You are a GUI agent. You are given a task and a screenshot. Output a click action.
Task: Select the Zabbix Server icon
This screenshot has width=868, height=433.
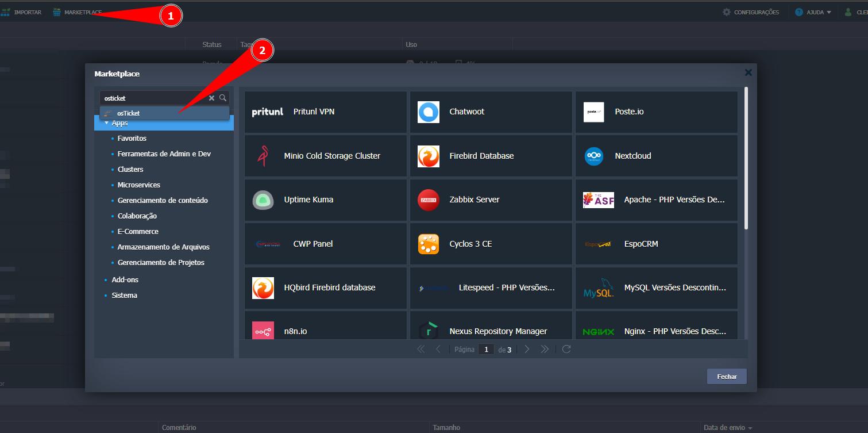click(x=428, y=200)
